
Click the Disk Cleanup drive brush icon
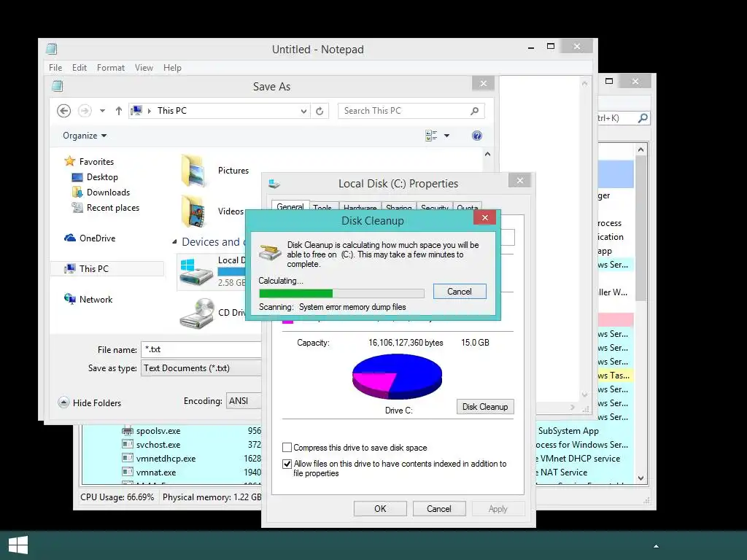click(270, 252)
